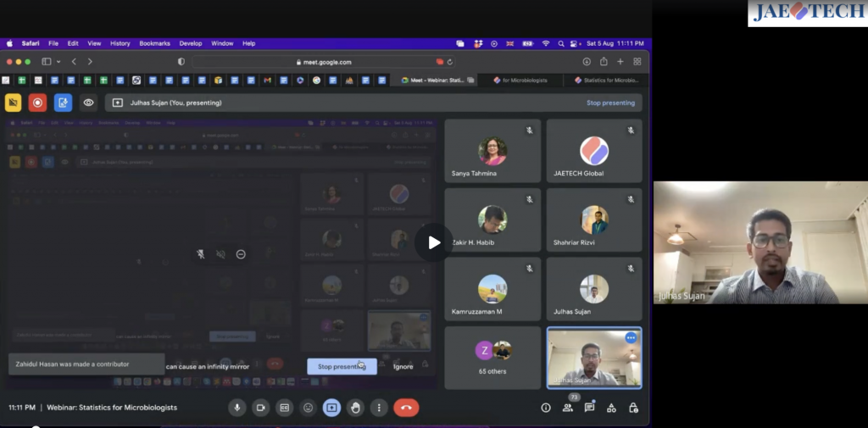Screen dimensions: 868x428
Task: Raise hand in the meeting
Action: 355,408
